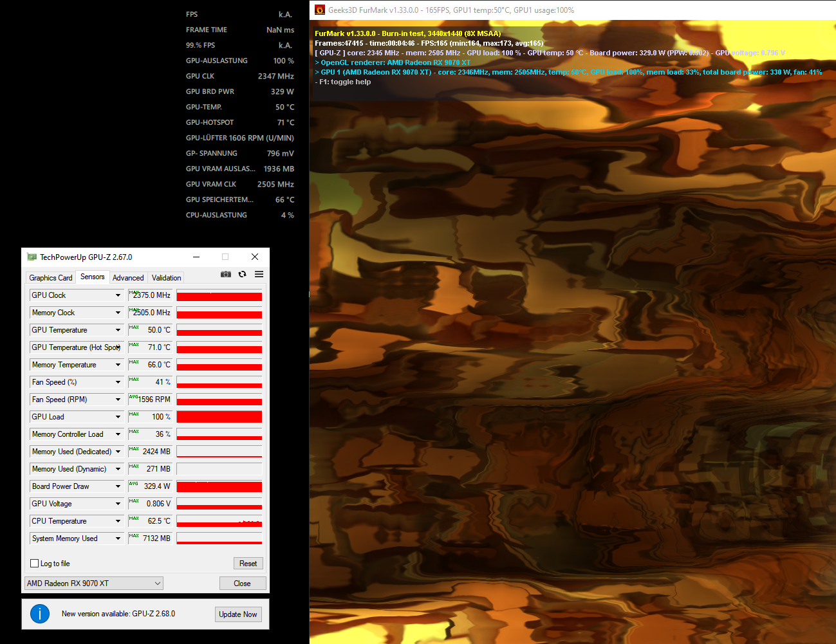This screenshot has width=836, height=644.
Task: Switch to the Graphics Card tab
Action: pyautogui.click(x=50, y=277)
